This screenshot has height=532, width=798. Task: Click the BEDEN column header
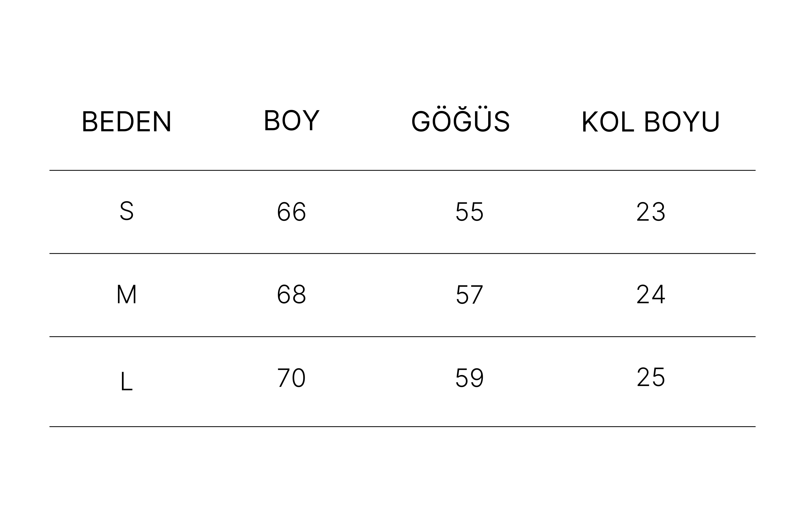[127, 122]
